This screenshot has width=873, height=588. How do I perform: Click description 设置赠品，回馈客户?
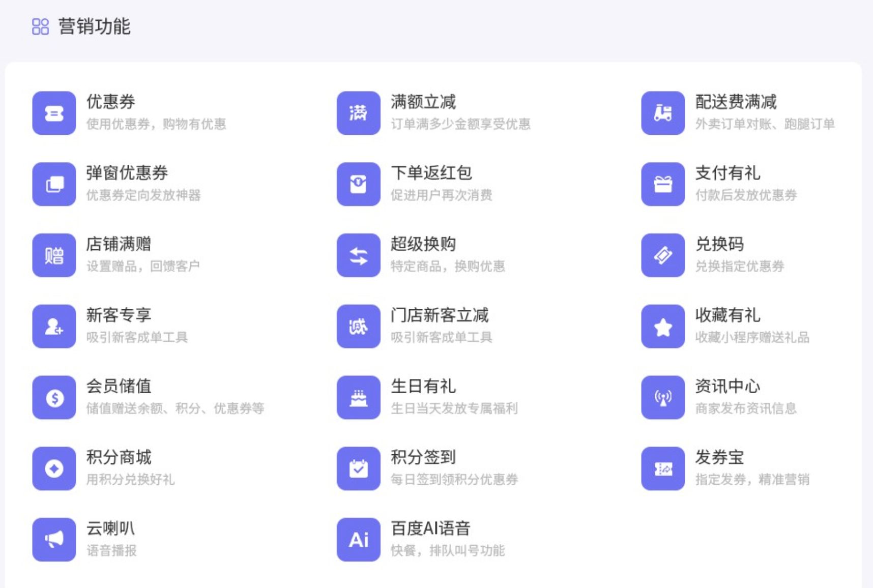(x=143, y=266)
